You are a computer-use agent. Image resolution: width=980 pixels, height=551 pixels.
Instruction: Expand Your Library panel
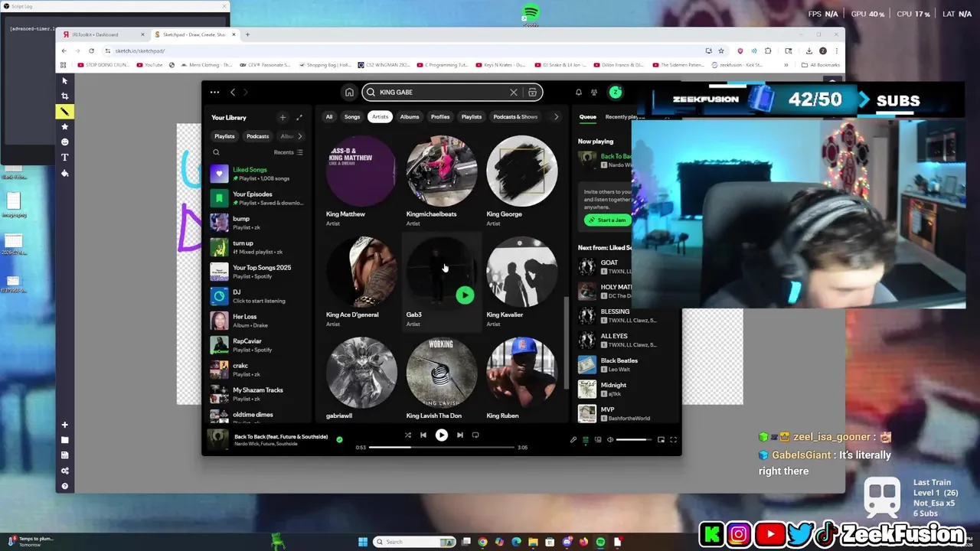tap(299, 117)
